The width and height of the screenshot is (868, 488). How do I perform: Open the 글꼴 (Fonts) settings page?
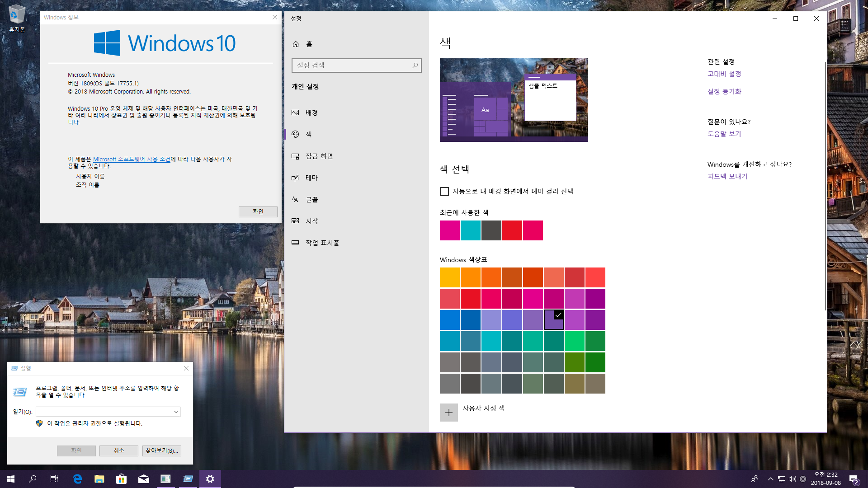[x=356, y=199]
